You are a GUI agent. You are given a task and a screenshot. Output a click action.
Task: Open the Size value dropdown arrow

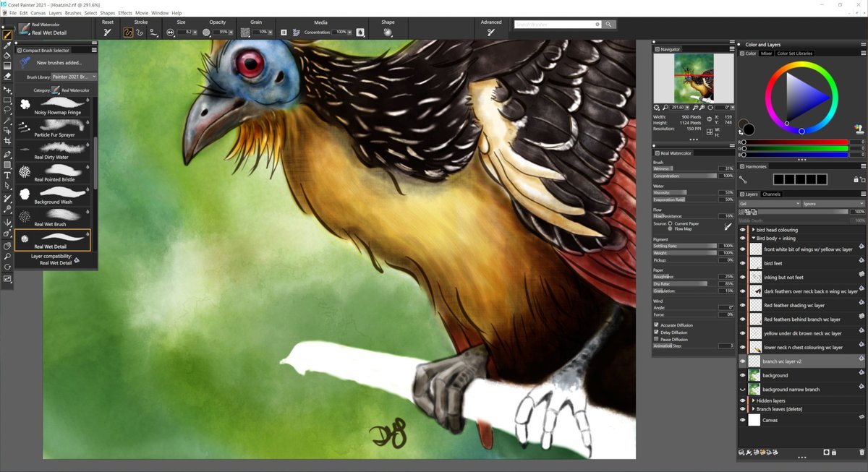click(x=194, y=33)
